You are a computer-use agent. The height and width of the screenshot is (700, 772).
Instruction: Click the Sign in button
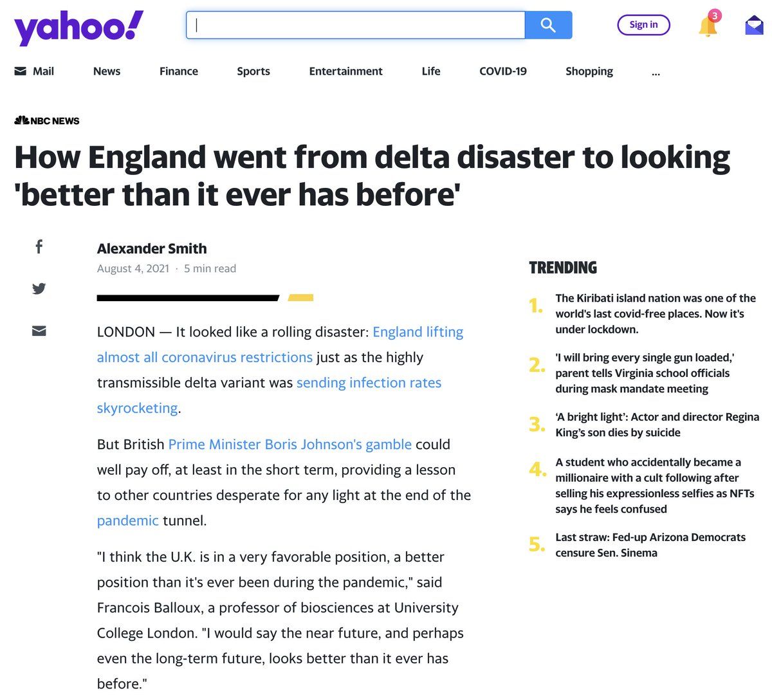(643, 25)
